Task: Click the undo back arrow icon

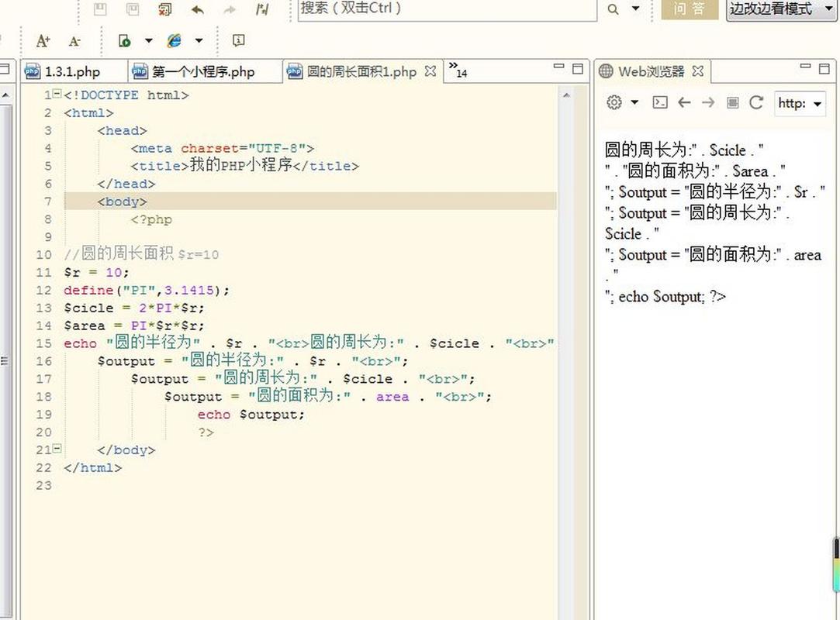Action: (198, 9)
